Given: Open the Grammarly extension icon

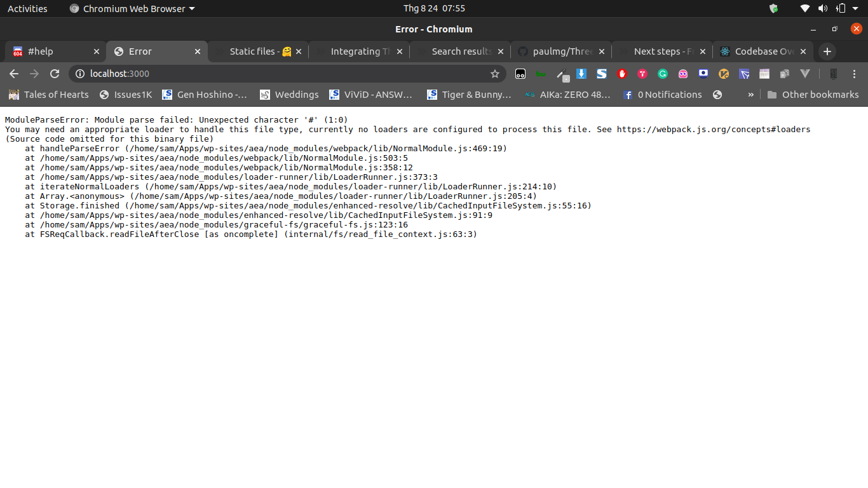Looking at the screenshot, I should click(663, 74).
